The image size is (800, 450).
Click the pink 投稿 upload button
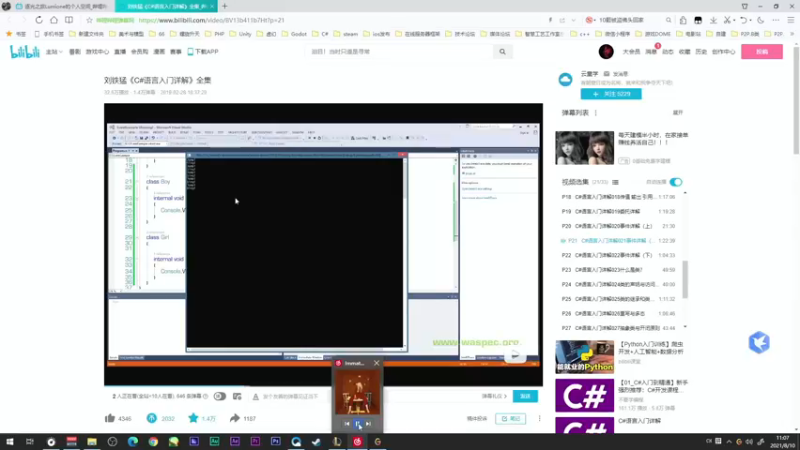click(x=762, y=52)
